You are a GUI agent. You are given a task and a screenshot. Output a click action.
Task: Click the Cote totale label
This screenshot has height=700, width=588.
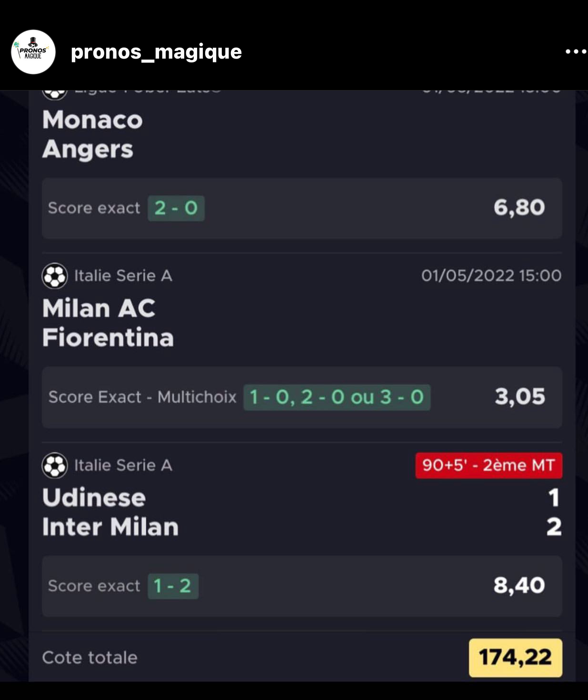tap(90, 658)
